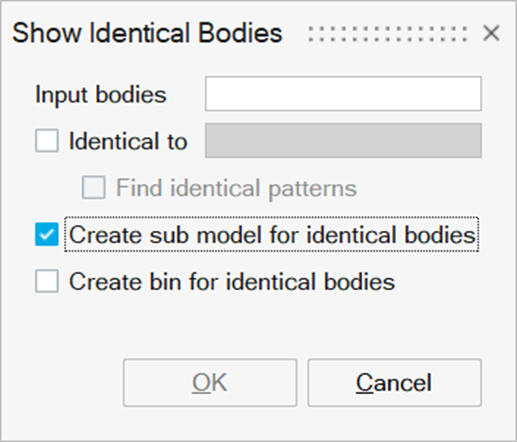Click the Cancel button
The width and height of the screenshot is (517, 442).
pyautogui.click(x=394, y=383)
